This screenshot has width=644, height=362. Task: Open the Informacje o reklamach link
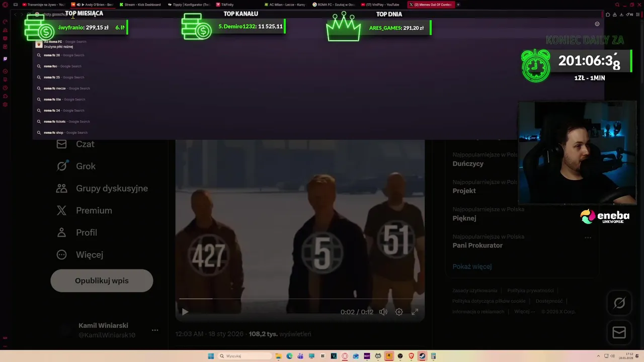478,312
